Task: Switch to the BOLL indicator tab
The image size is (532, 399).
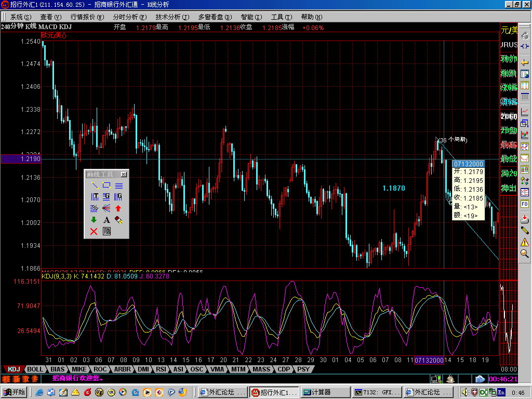Action: [35, 369]
